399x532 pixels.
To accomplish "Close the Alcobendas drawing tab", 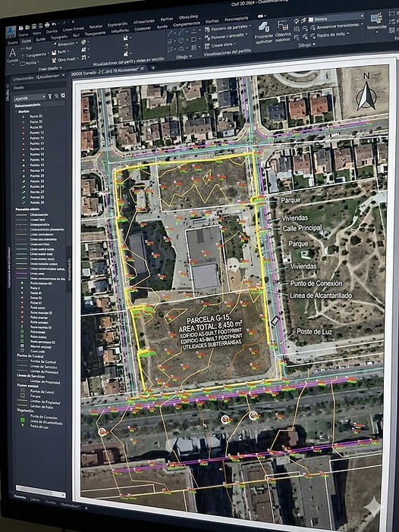I will (143, 68).
